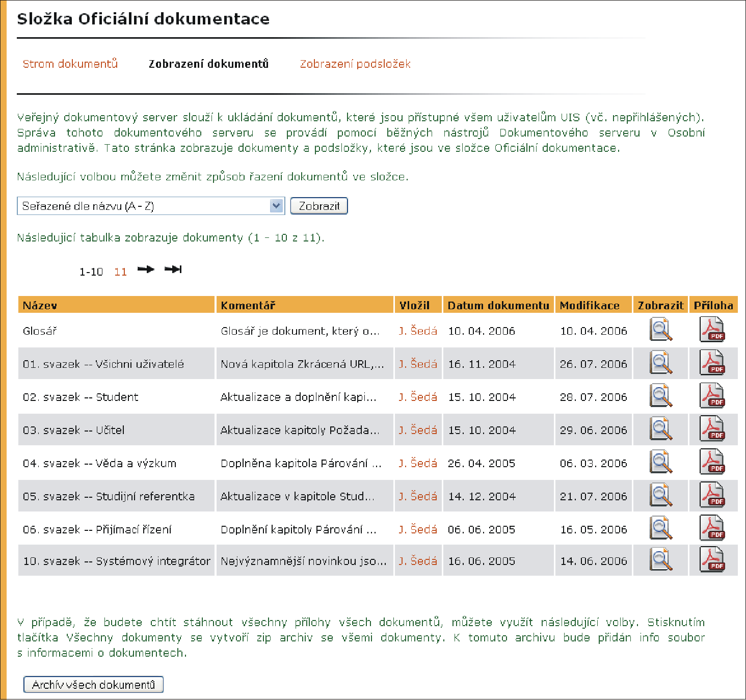746x700 pixels.
Task: Select 04. svazek -- Věda a výzkum name
Action: pyautogui.click(x=99, y=463)
